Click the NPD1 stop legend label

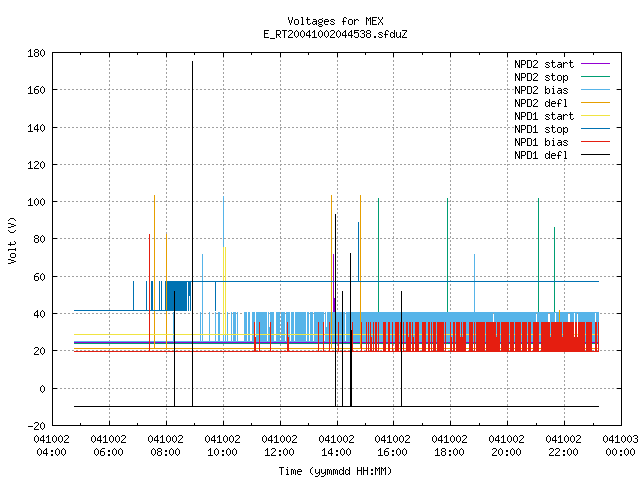(541, 129)
